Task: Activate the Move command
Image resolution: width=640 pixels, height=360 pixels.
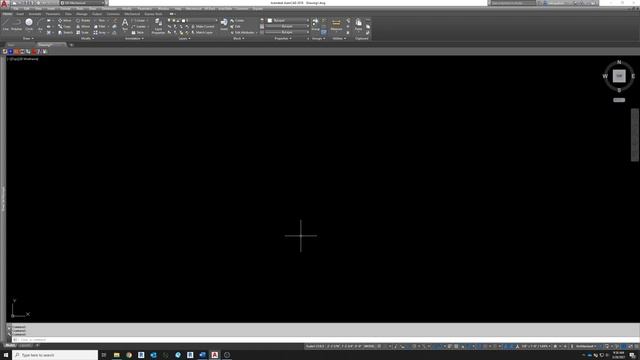Action: [x=65, y=20]
